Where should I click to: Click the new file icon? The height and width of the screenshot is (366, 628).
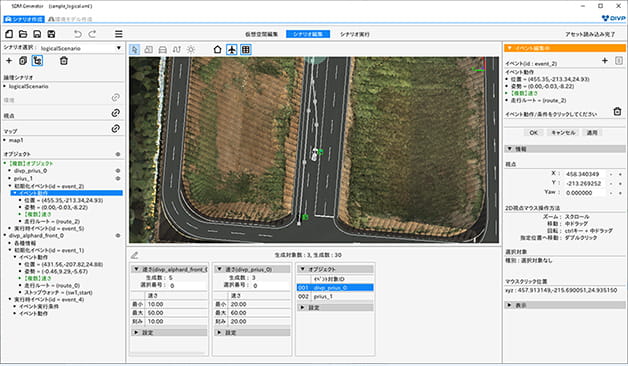9,34
